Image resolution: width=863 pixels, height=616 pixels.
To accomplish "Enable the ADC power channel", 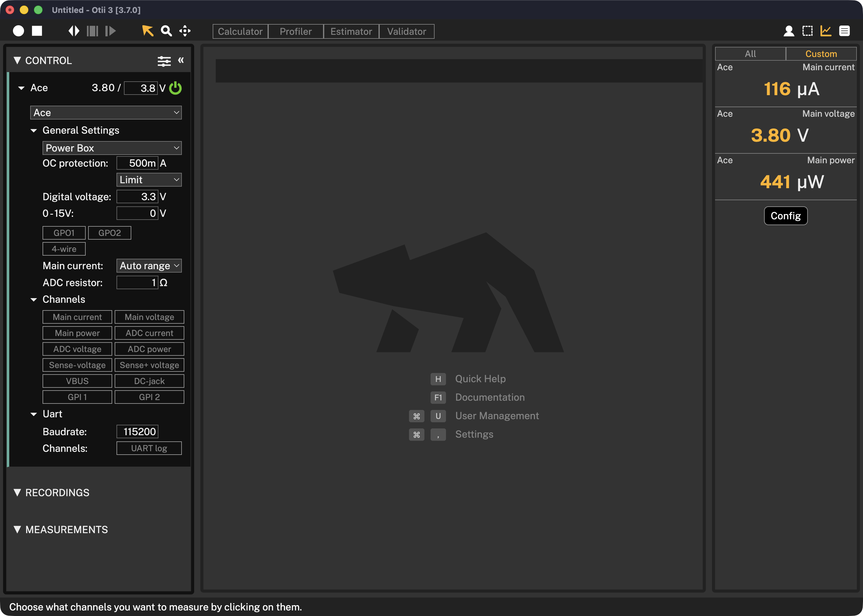I will pyautogui.click(x=149, y=349).
